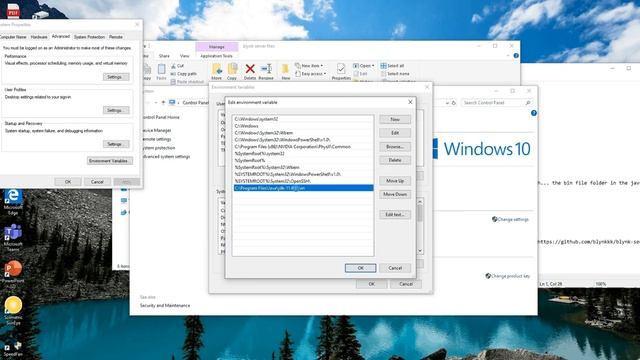Click User Profiles Settings button
The image size is (640, 360).
point(116,110)
